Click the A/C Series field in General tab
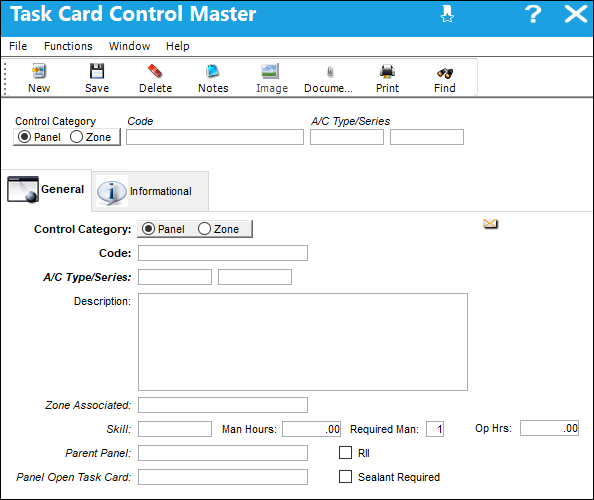The image size is (594, 500). click(x=255, y=277)
